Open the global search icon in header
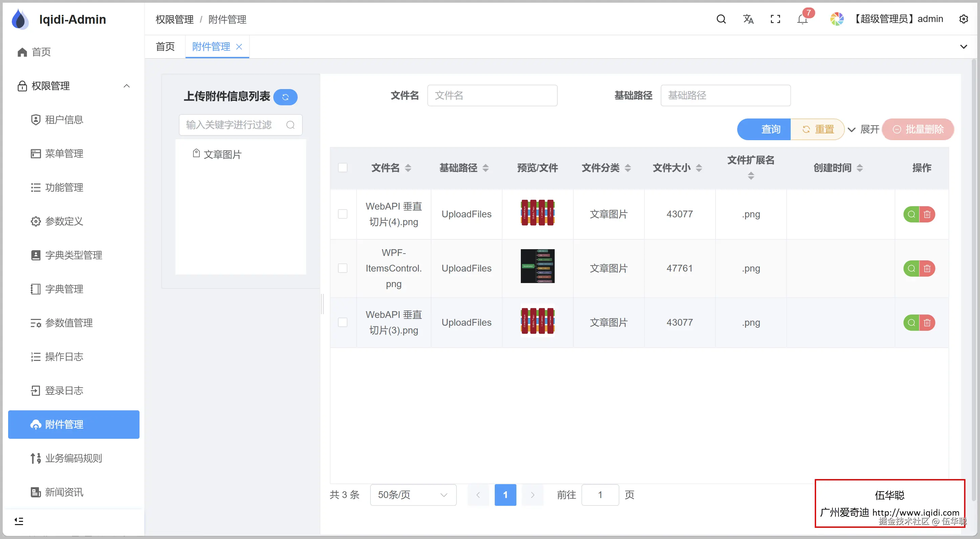The height and width of the screenshot is (539, 980). tap(721, 19)
